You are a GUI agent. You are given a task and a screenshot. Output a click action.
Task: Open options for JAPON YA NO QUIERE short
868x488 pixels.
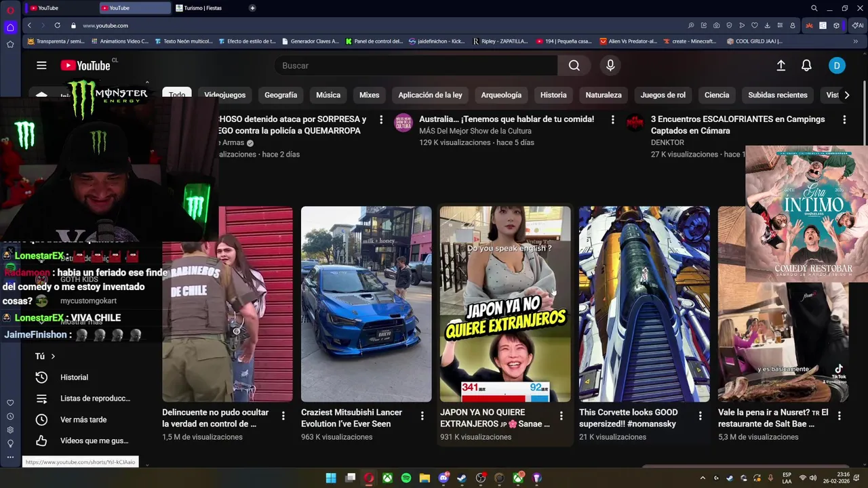coord(561,415)
